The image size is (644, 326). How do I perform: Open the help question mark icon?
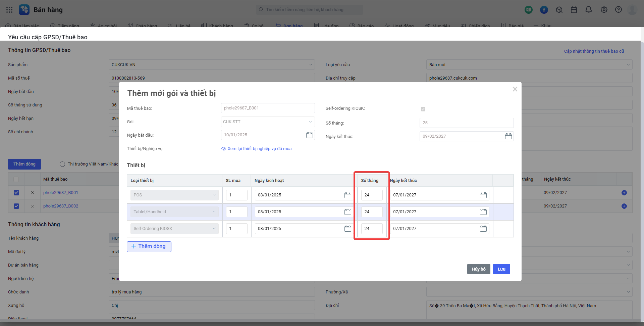pyautogui.click(x=619, y=10)
